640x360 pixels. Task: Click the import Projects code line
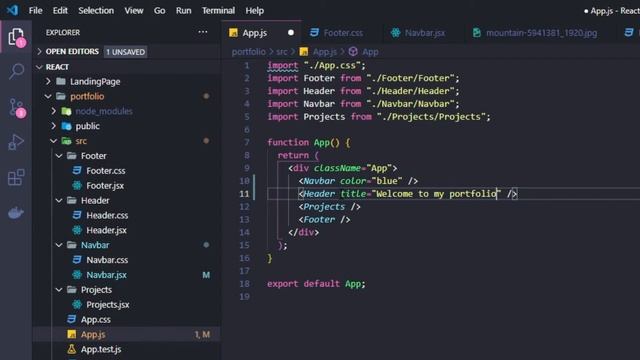tap(379, 117)
